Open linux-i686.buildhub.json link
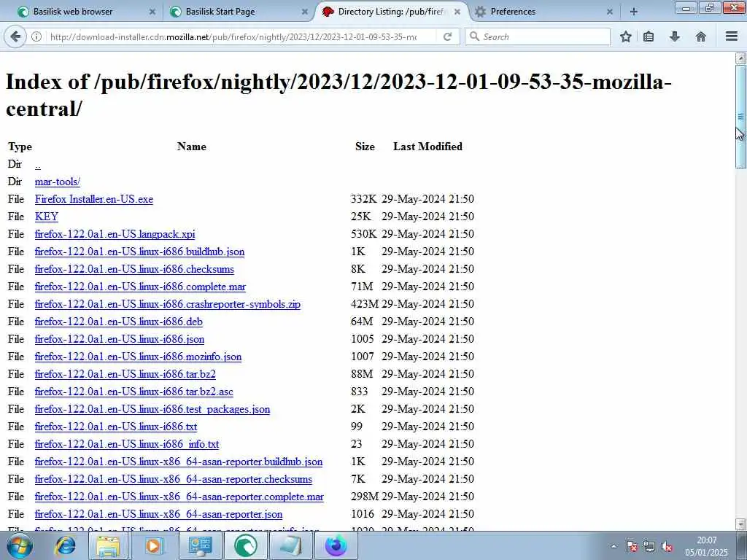The height and width of the screenshot is (560, 747). 139,252
